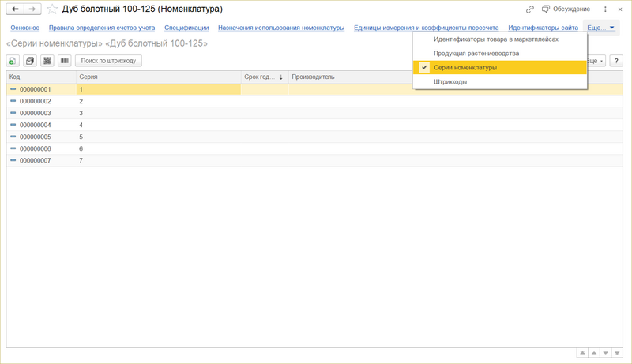632x364 pixels.
Task: Select the row with code 000000001
Action: (314, 89)
